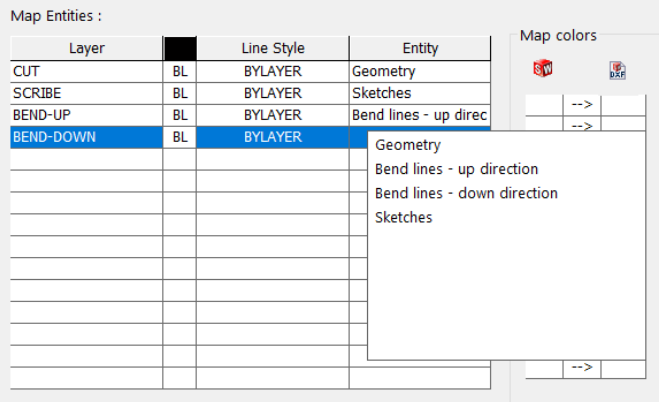Pick Sketches in the entity dropdown list
659x402 pixels.
pyautogui.click(x=404, y=217)
